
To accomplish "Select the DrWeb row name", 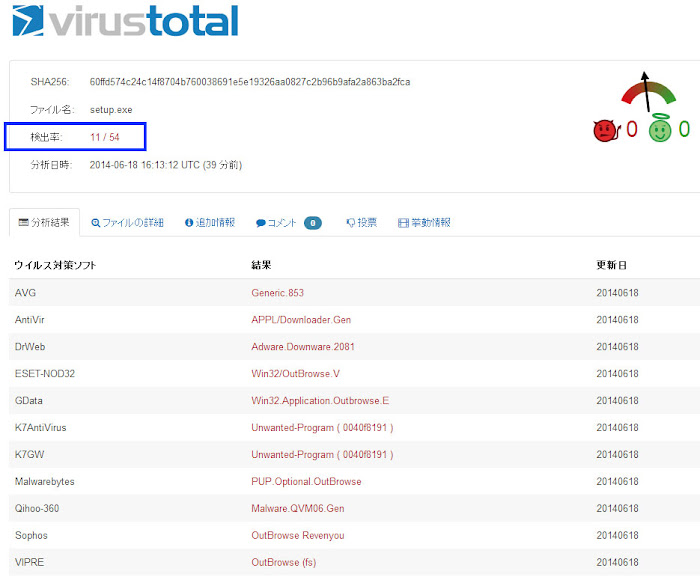I will pyautogui.click(x=30, y=347).
